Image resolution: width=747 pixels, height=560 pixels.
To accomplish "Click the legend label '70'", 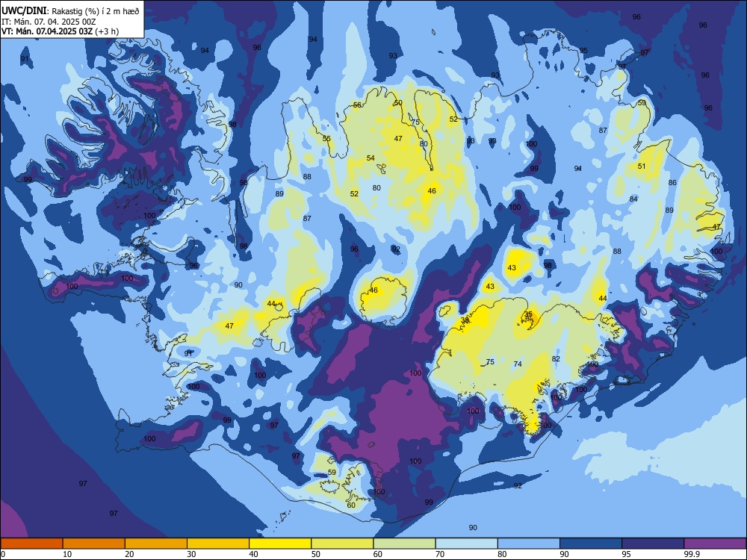I will pos(440,554).
